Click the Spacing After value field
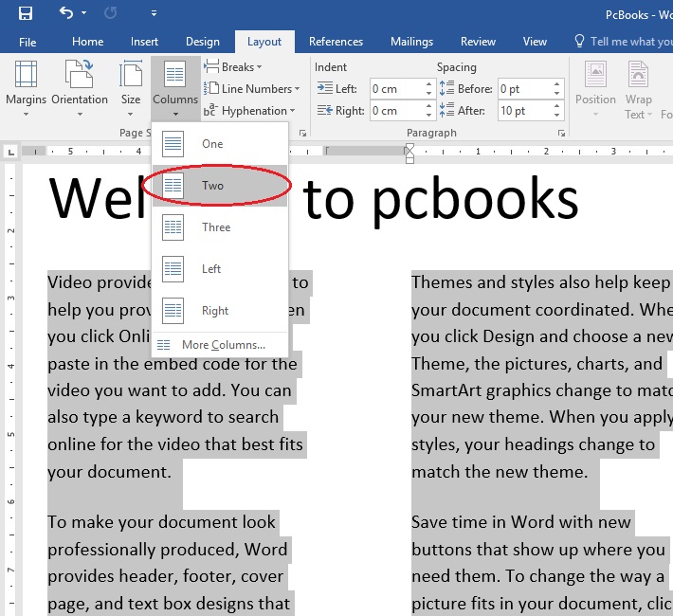 point(524,111)
